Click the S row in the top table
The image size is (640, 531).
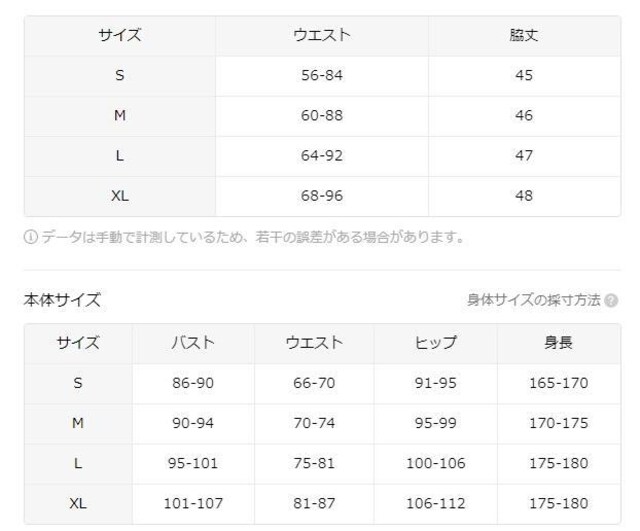tap(322, 76)
